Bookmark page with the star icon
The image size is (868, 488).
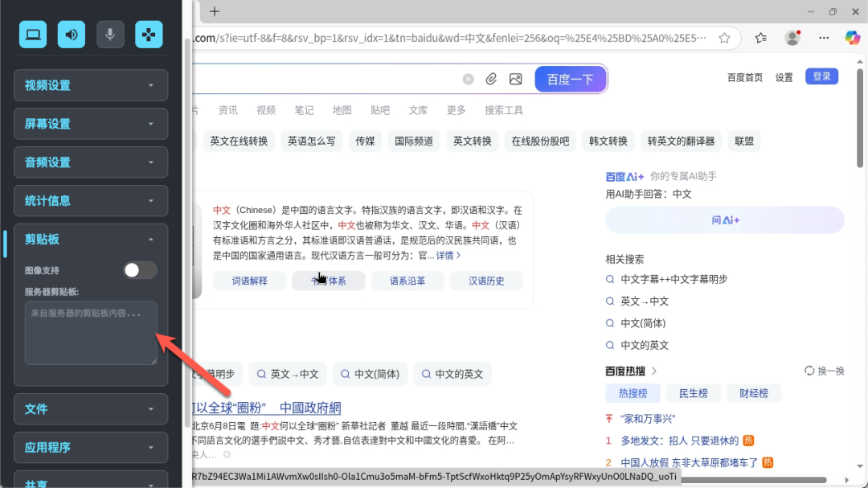tap(724, 38)
